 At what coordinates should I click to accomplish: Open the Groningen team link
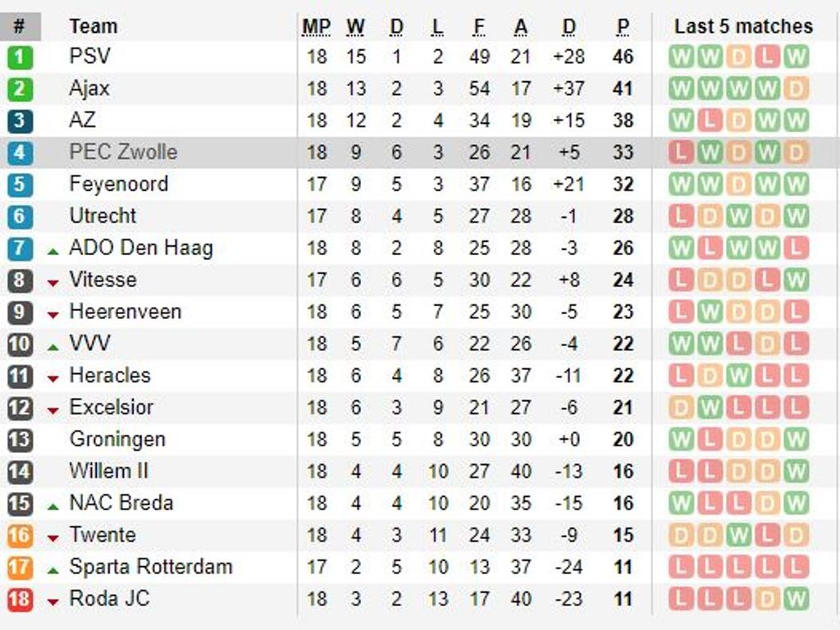click(x=117, y=439)
